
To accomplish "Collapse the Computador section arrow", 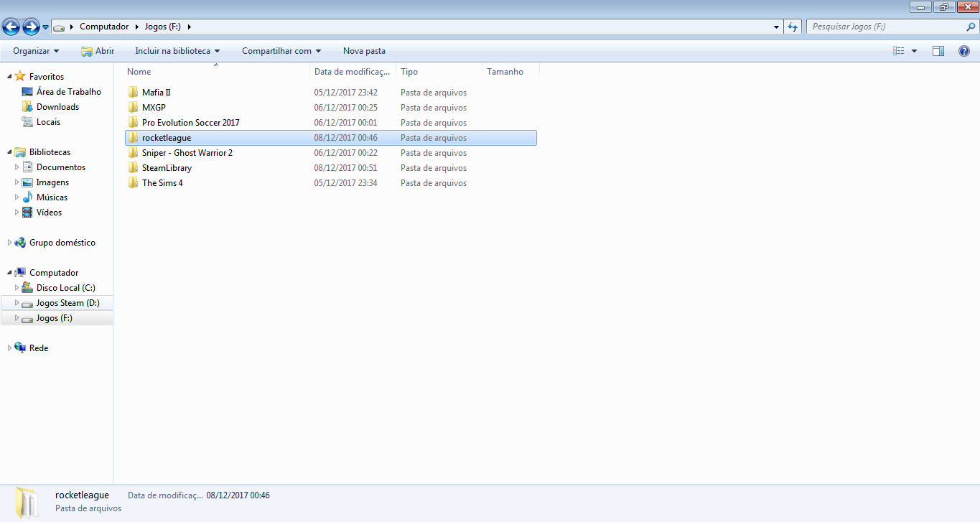I will (x=9, y=273).
